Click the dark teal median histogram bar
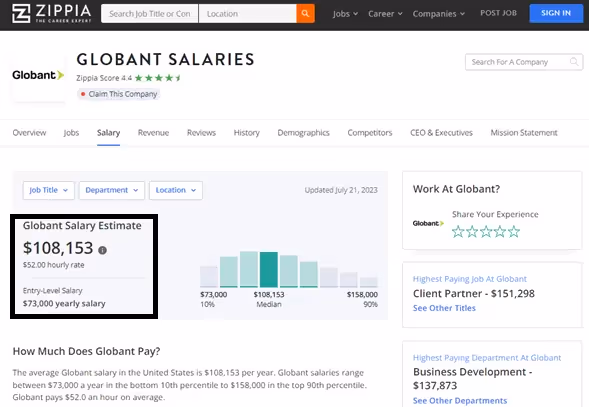 tap(269, 269)
